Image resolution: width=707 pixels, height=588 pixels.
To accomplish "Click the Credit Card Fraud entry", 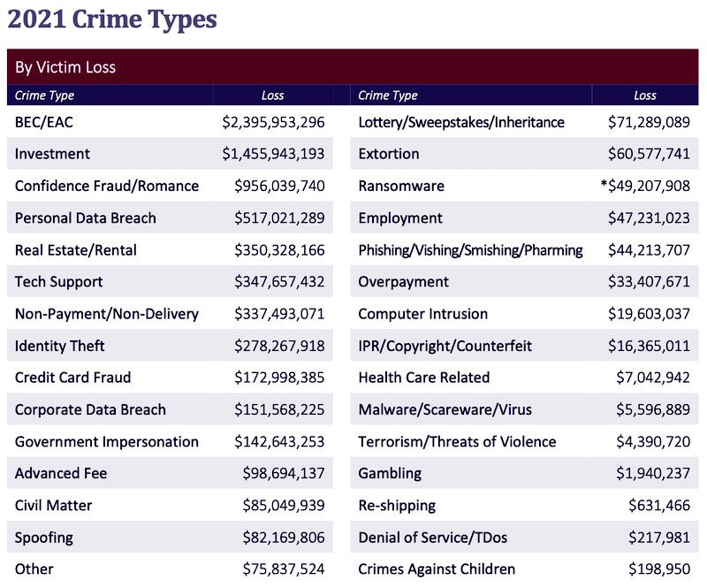I will tap(72, 378).
